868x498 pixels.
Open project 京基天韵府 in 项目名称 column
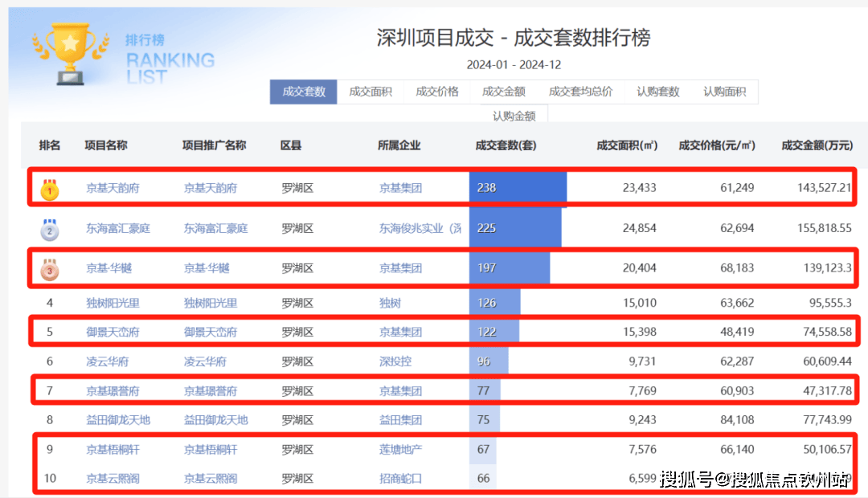(x=113, y=188)
